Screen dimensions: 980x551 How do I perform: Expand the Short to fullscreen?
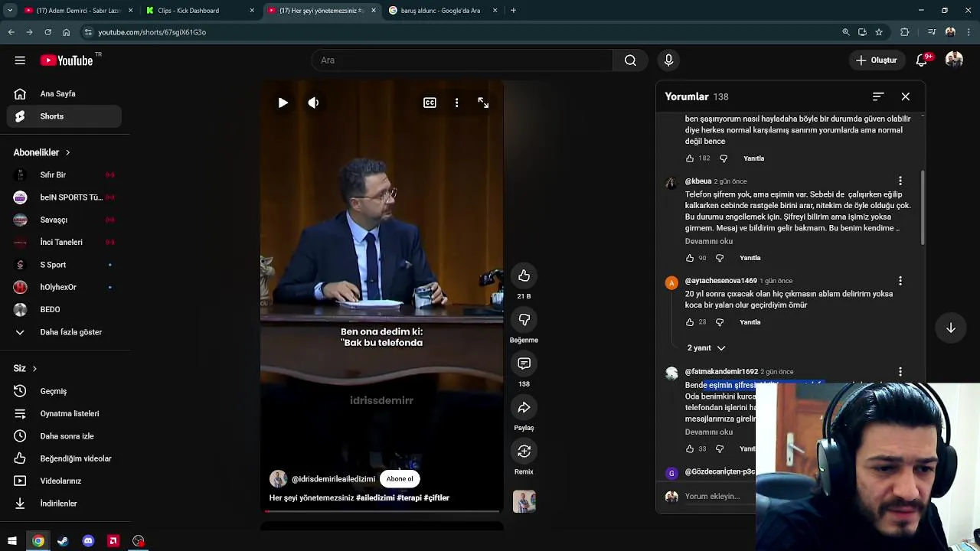[x=483, y=103]
